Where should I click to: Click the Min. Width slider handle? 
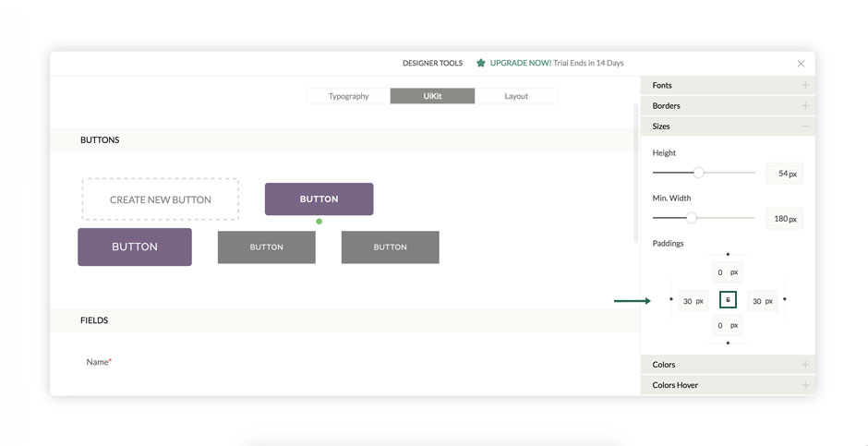pyautogui.click(x=692, y=218)
